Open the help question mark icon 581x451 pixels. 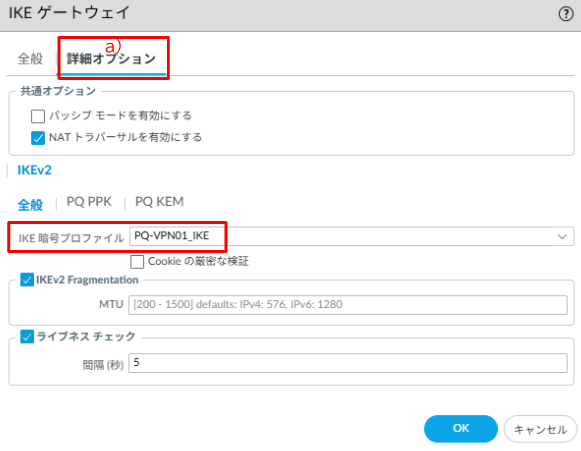(566, 14)
